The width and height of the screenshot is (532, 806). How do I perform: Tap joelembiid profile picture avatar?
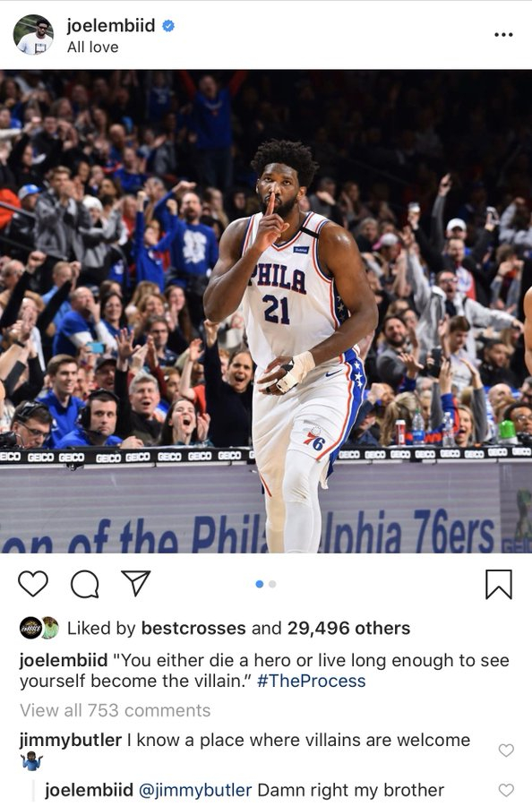click(33, 34)
